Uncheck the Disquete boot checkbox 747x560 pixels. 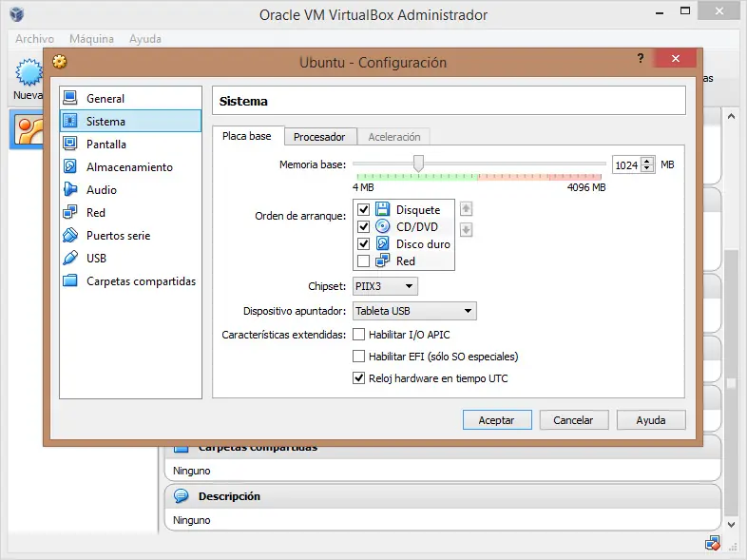point(363,209)
